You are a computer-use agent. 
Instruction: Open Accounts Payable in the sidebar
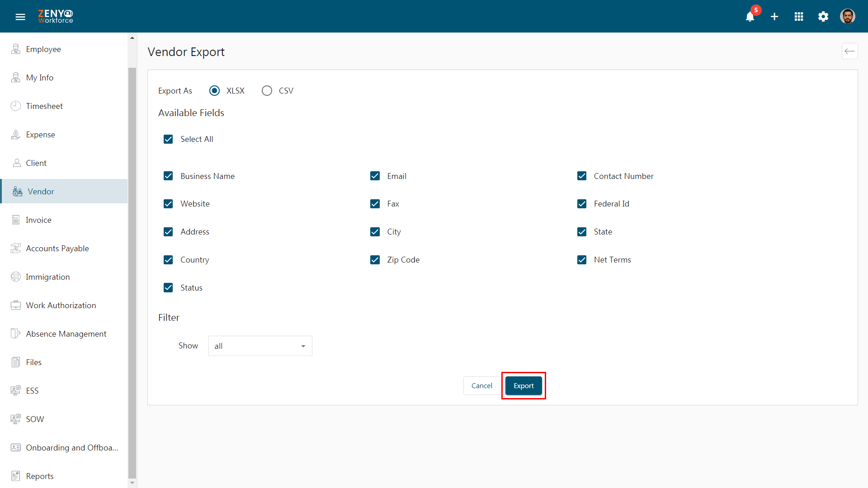tap(64, 249)
